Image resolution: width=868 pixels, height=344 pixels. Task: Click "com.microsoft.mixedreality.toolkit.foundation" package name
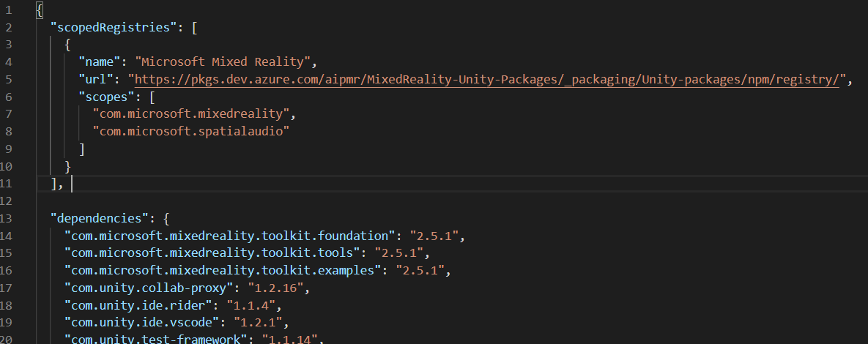230,236
